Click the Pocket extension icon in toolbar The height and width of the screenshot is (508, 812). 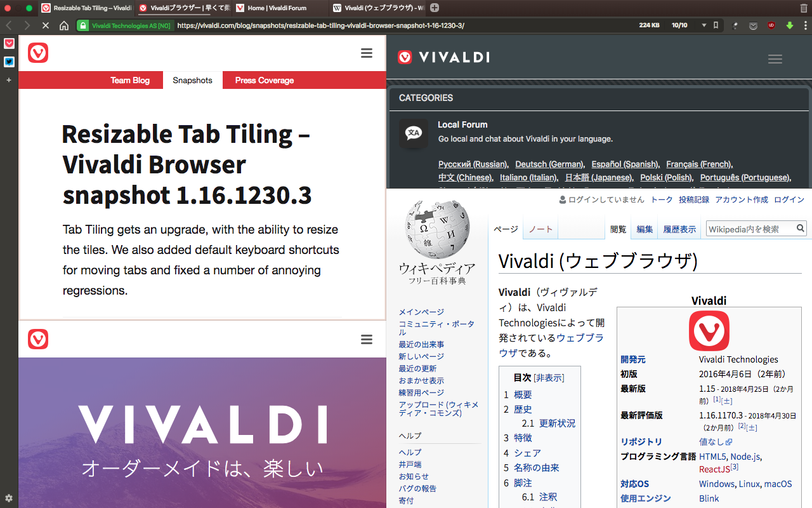coord(753,25)
